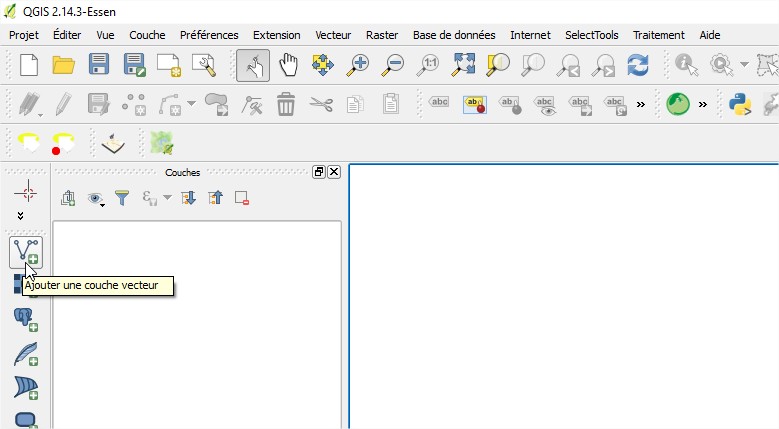779x429 pixels.
Task: Delete selected features trash icon
Action: coord(286,104)
